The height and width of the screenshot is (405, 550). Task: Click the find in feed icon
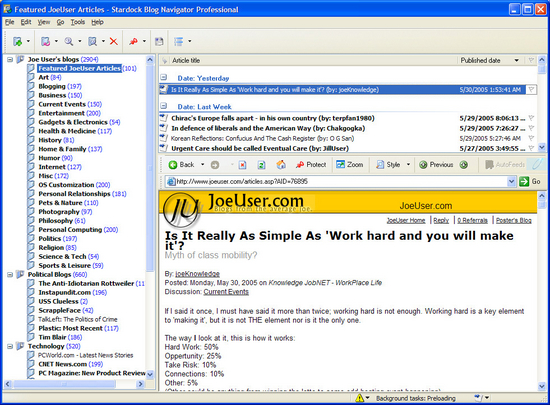[92, 41]
